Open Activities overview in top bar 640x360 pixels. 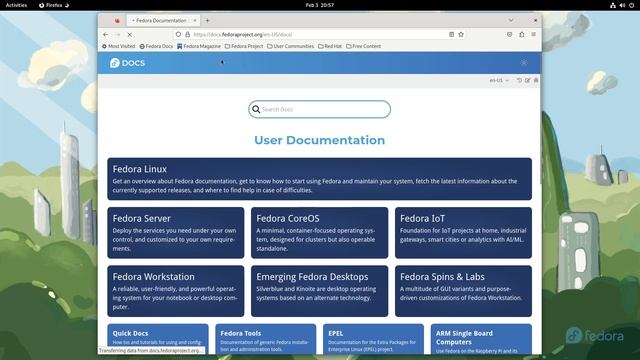pos(16,5)
